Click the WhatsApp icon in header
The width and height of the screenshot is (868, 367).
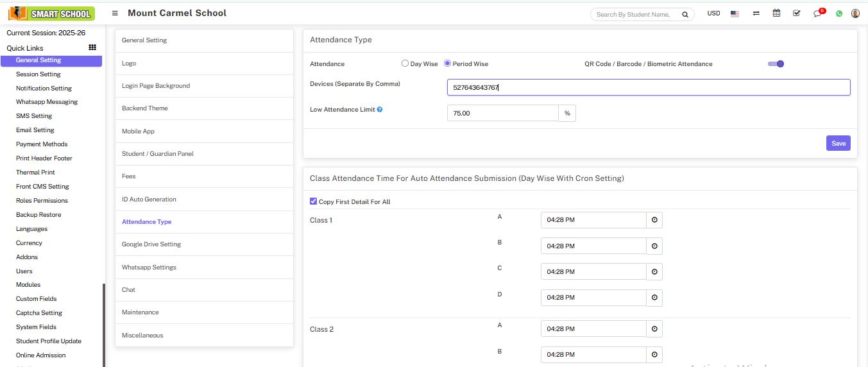pyautogui.click(x=839, y=13)
